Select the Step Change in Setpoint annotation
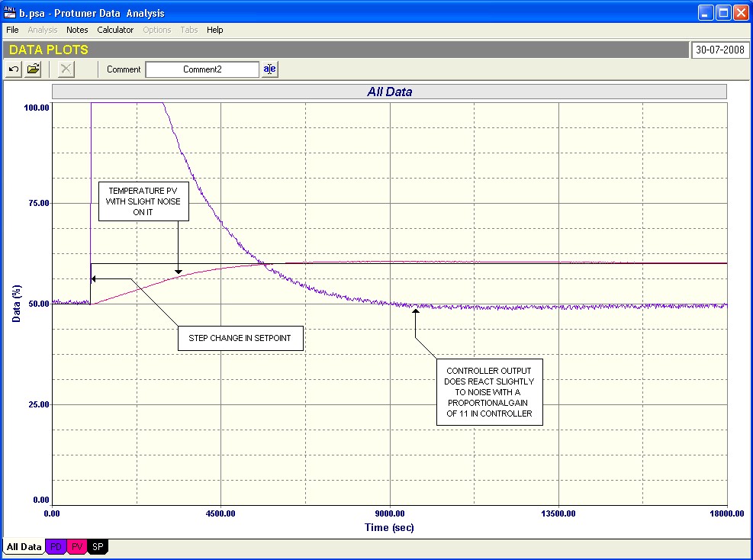753x560 pixels. coord(240,338)
